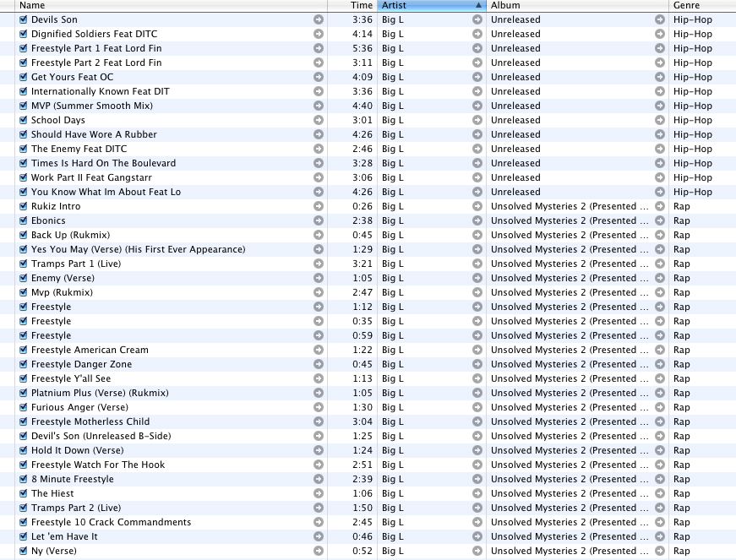Click album arrow icon in Enemy (Verse) row
The width and height of the screenshot is (736, 560).
(x=660, y=278)
